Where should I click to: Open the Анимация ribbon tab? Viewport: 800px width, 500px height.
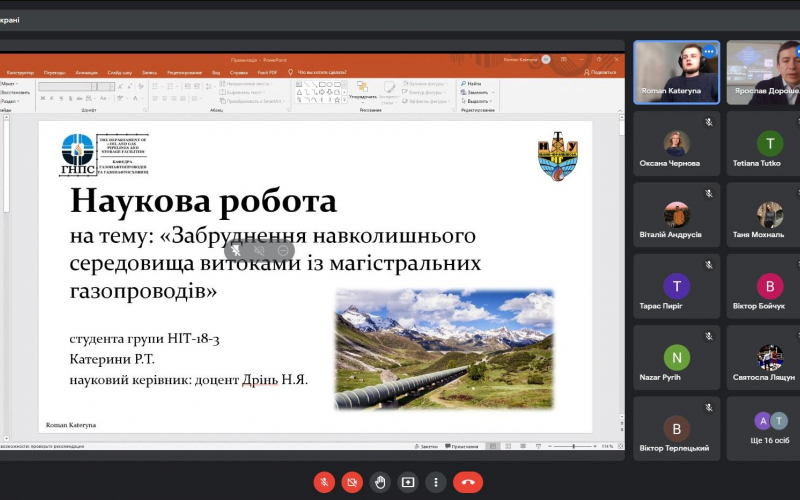[x=86, y=72]
